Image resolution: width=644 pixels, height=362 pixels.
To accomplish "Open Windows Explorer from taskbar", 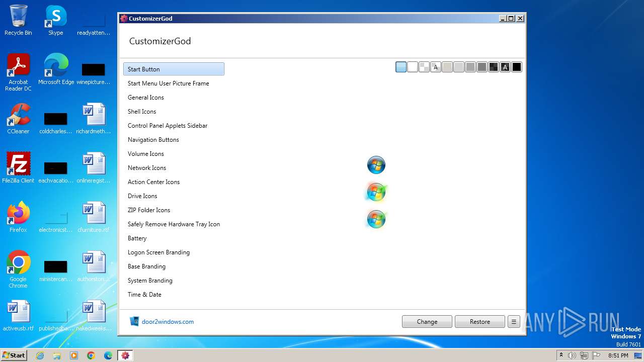I will pyautogui.click(x=57, y=355).
